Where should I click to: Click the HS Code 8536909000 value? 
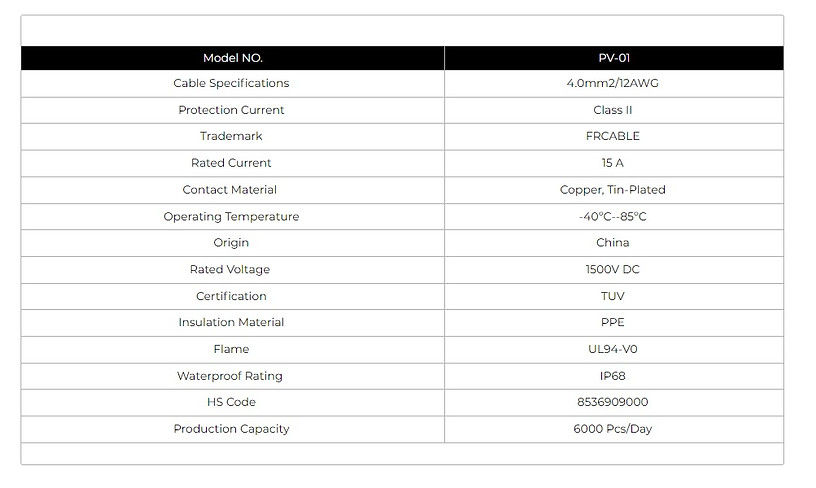pos(613,402)
